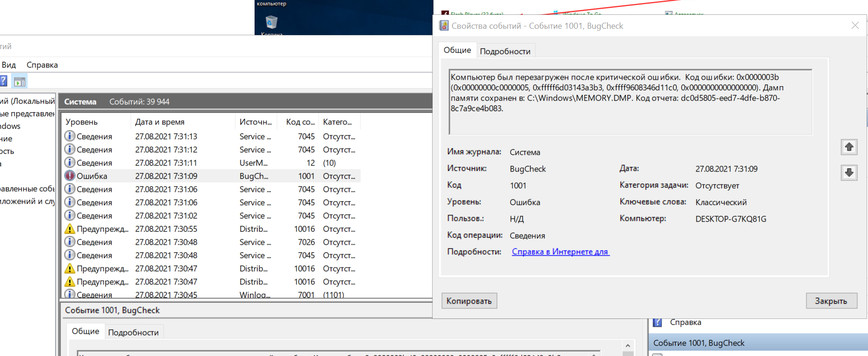Screen dimensions: 868x356
Task: Click the Событие 1001, BugCheck actions header
Action: pyautogui.click(x=758, y=343)
